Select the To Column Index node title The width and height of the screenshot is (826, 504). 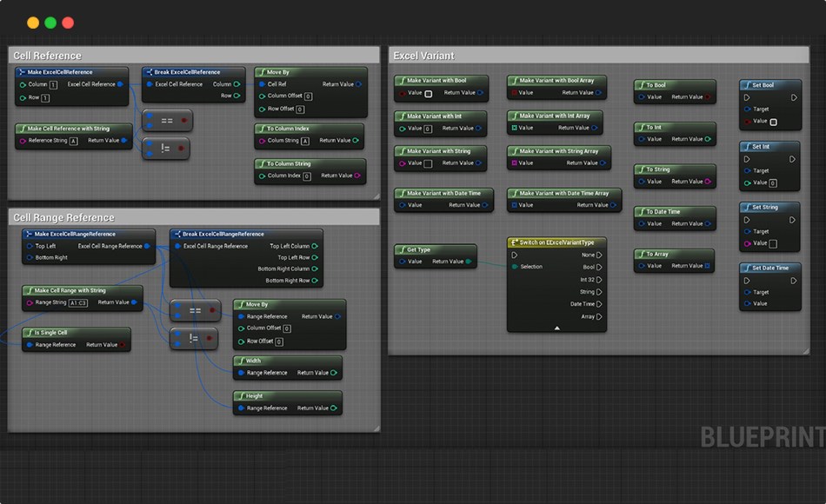[x=288, y=129]
